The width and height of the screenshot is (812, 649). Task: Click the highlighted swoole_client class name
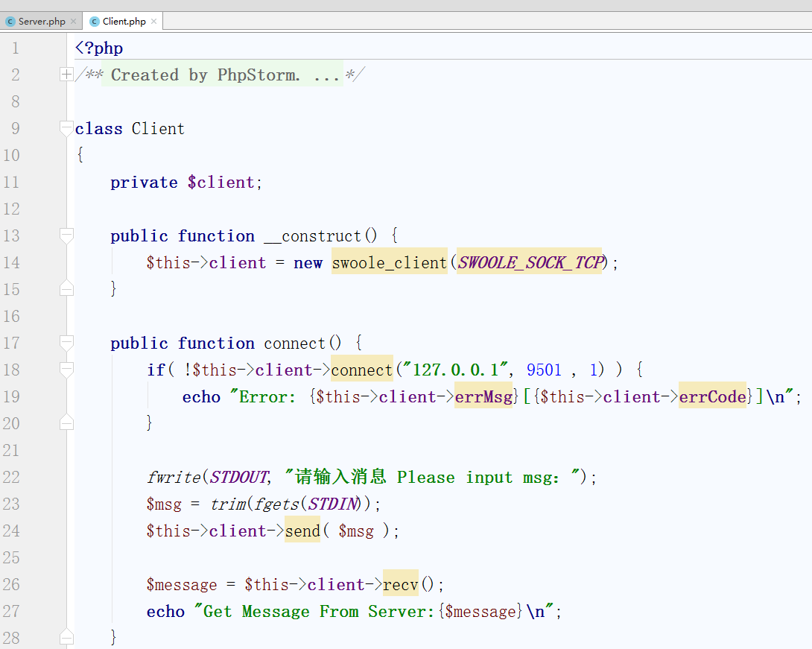[389, 262]
